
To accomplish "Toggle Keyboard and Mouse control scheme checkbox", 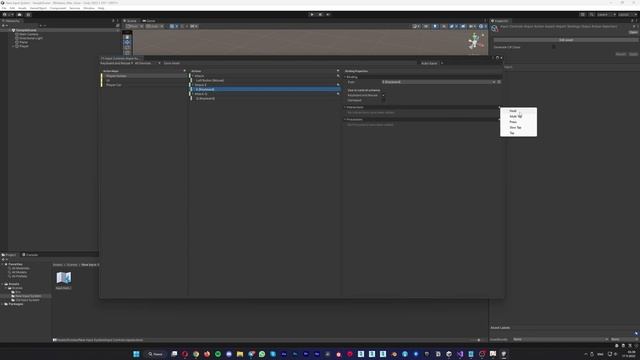I will (383, 96).
